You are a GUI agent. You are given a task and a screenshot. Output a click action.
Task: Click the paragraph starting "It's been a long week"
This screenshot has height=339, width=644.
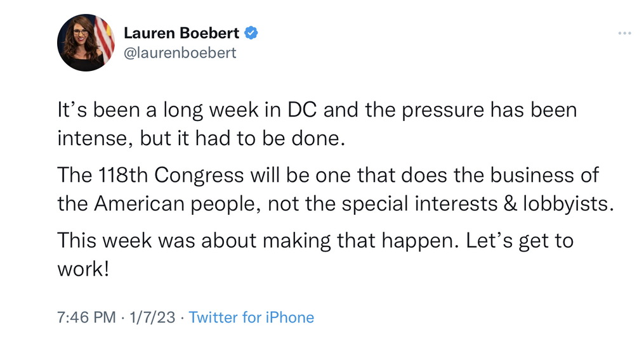317,124
